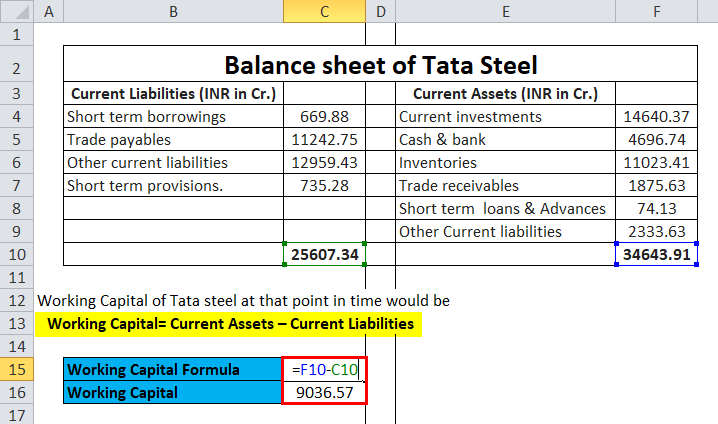
Task: Select 'Cash & bank' cell
Action: click(506, 139)
